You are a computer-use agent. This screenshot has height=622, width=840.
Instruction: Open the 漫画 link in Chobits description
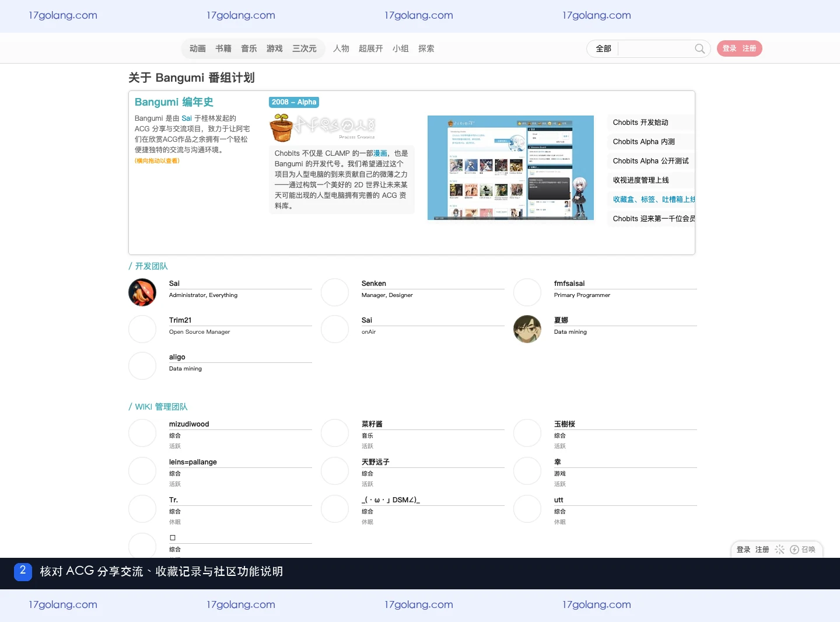[380, 153]
